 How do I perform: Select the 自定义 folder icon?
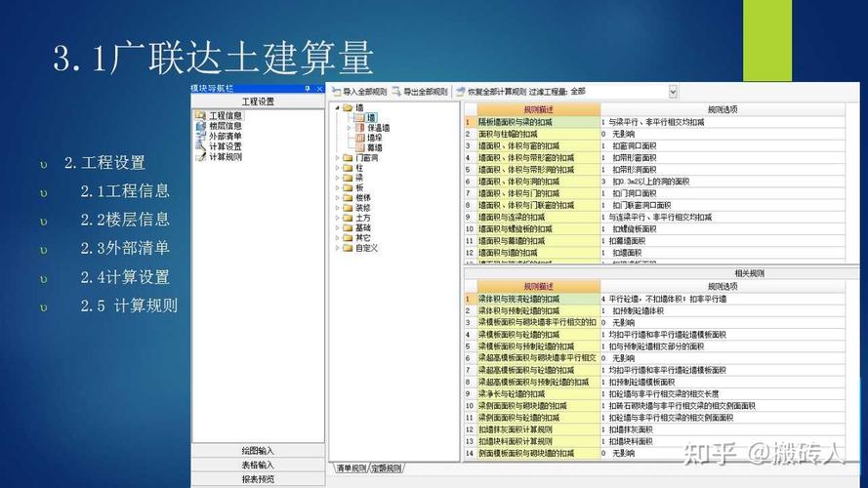click(348, 248)
